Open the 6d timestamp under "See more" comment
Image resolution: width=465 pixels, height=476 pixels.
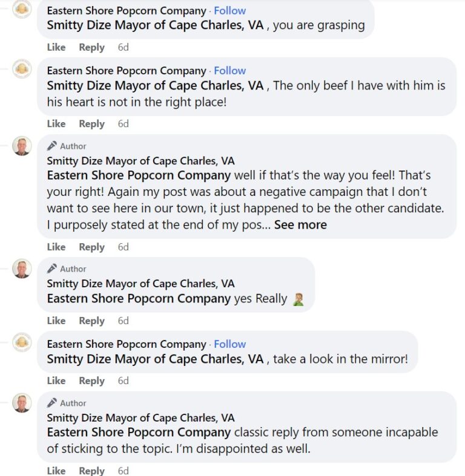coord(124,247)
